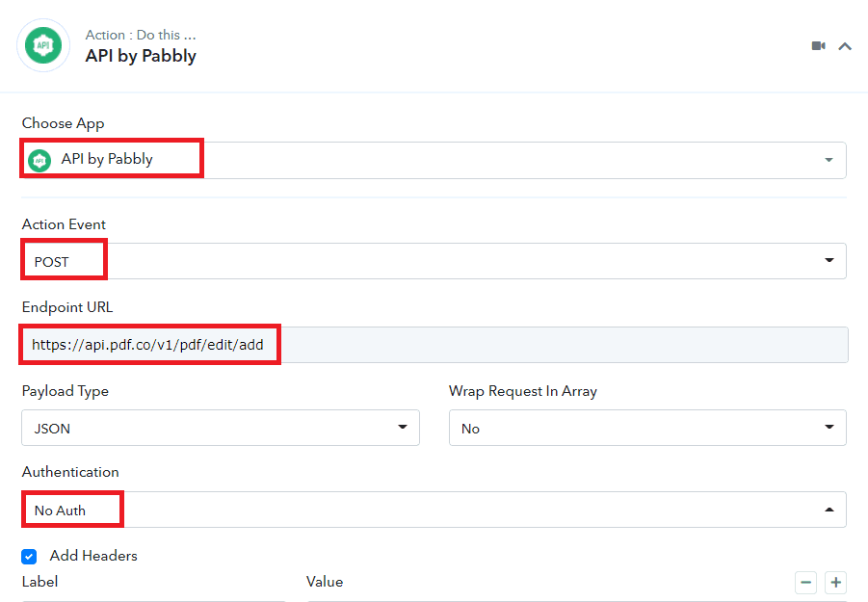The height and width of the screenshot is (602, 868).
Task: Collapse the action step with the chevron
Action: point(845,45)
